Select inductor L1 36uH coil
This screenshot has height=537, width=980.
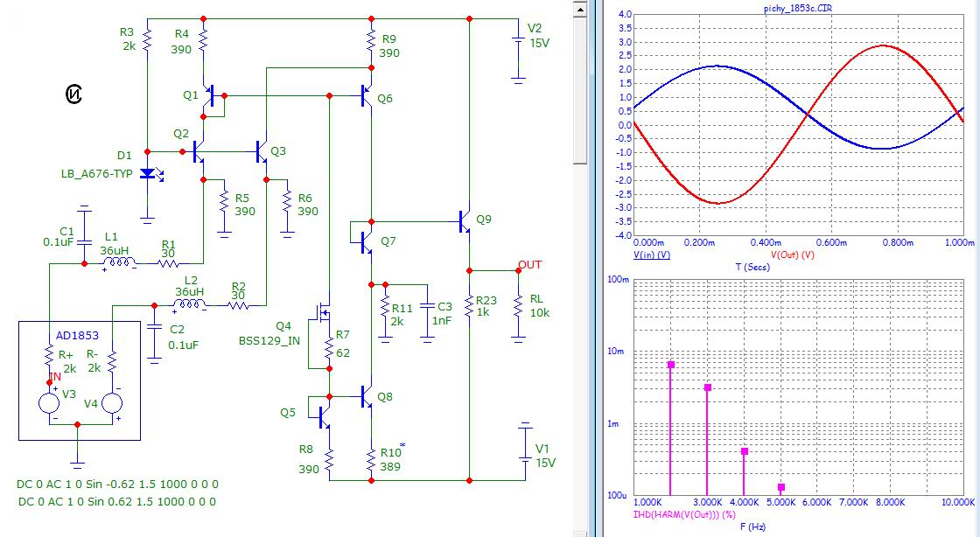pyautogui.click(x=117, y=262)
